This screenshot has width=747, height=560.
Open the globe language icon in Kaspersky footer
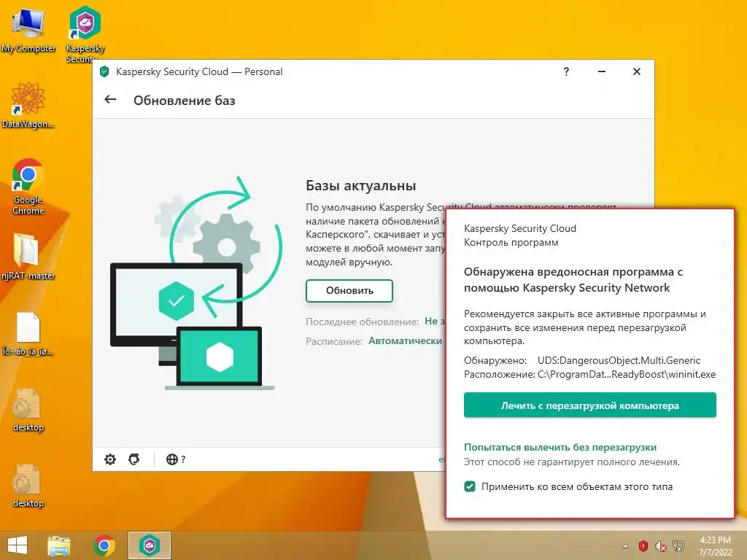(x=172, y=459)
